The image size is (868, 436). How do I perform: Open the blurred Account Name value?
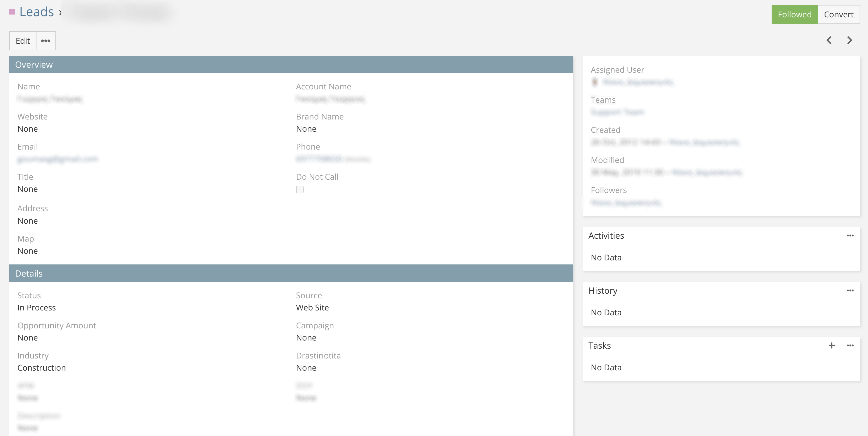(x=330, y=99)
